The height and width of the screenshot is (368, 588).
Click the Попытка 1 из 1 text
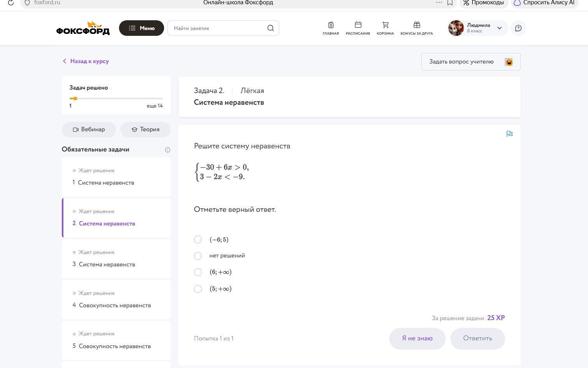[213, 338]
